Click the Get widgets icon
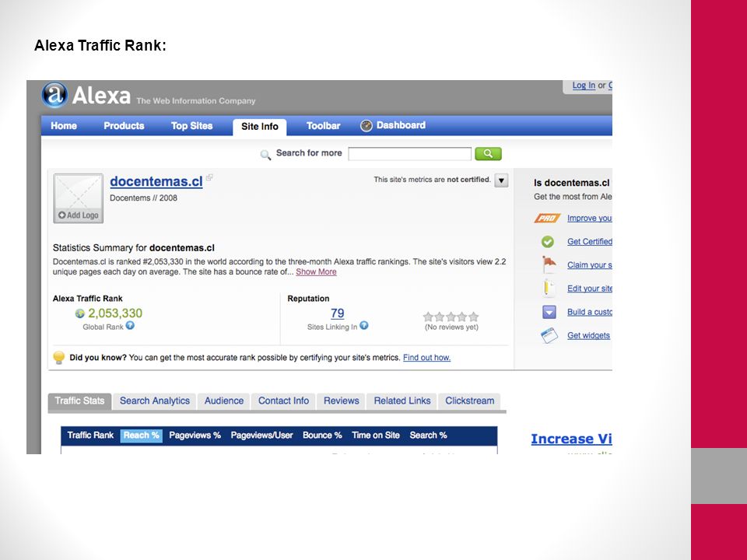 pyautogui.click(x=549, y=335)
